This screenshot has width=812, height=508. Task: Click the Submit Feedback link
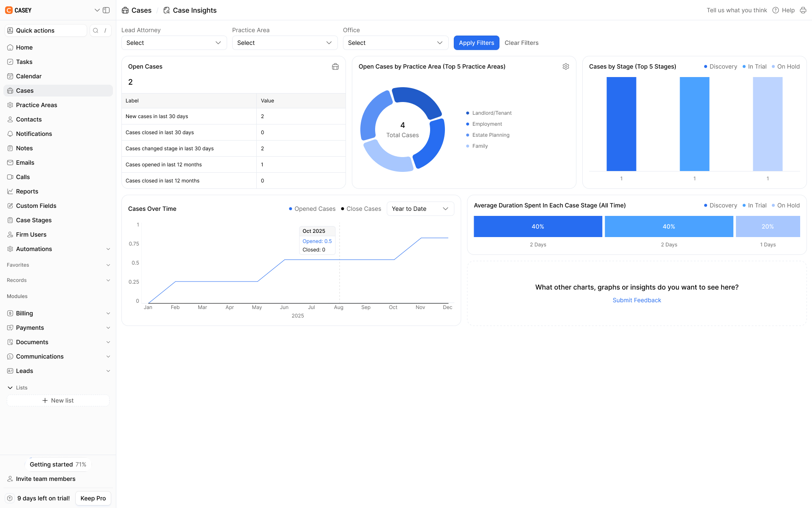[636, 300]
